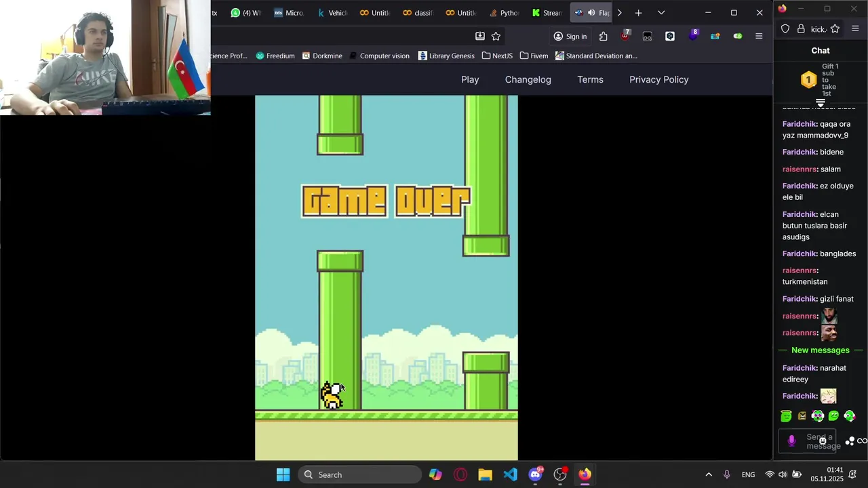Bookmark this page with the star icon

click(x=496, y=36)
